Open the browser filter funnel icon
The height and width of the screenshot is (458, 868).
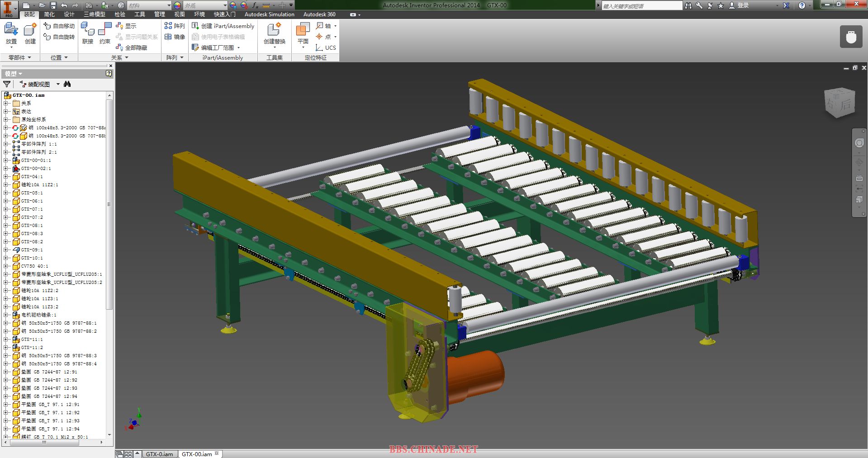[x=7, y=84]
